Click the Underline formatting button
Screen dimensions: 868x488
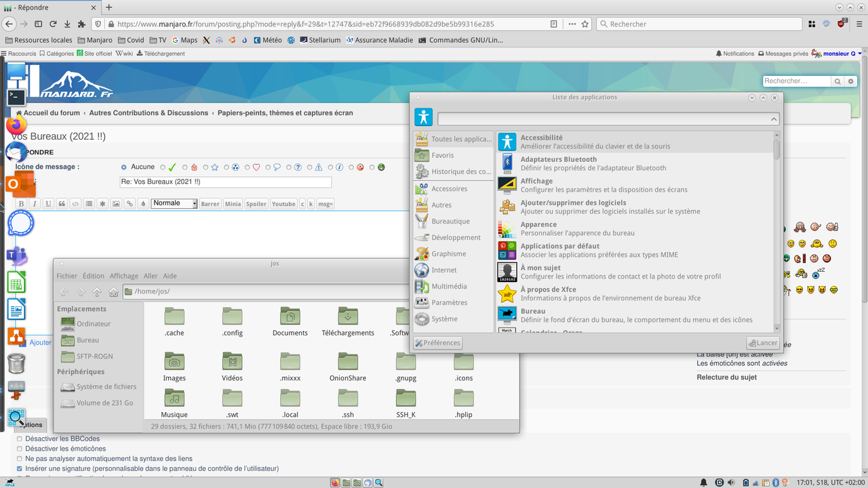click(x=48, y=203)
